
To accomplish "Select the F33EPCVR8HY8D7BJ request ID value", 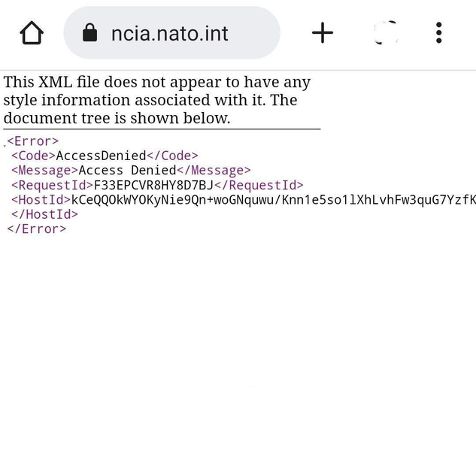I will pos(153,185).
